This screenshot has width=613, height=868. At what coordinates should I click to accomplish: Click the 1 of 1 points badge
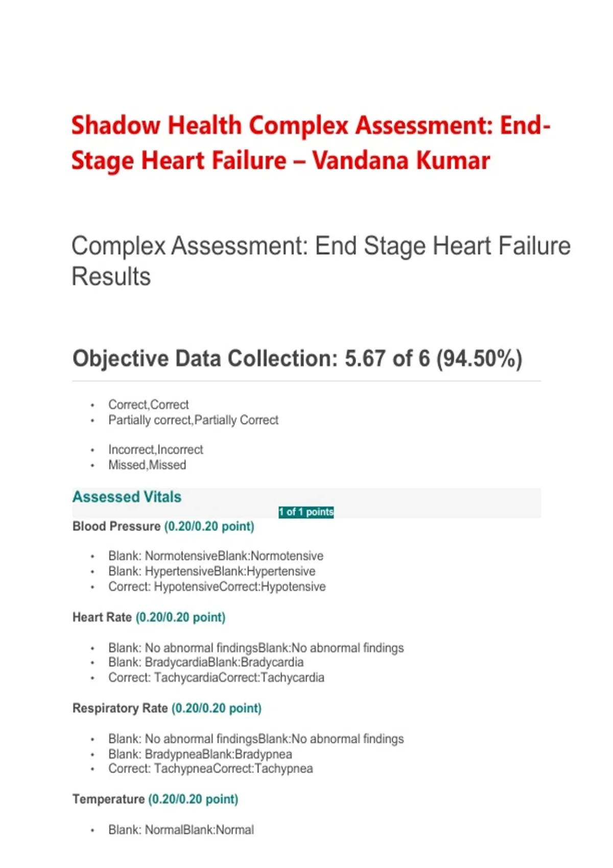click(x=306, y=512)
